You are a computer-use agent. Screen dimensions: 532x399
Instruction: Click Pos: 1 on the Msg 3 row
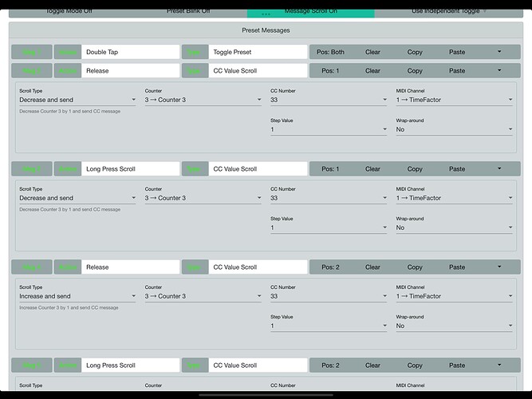(x=330, y=168)
